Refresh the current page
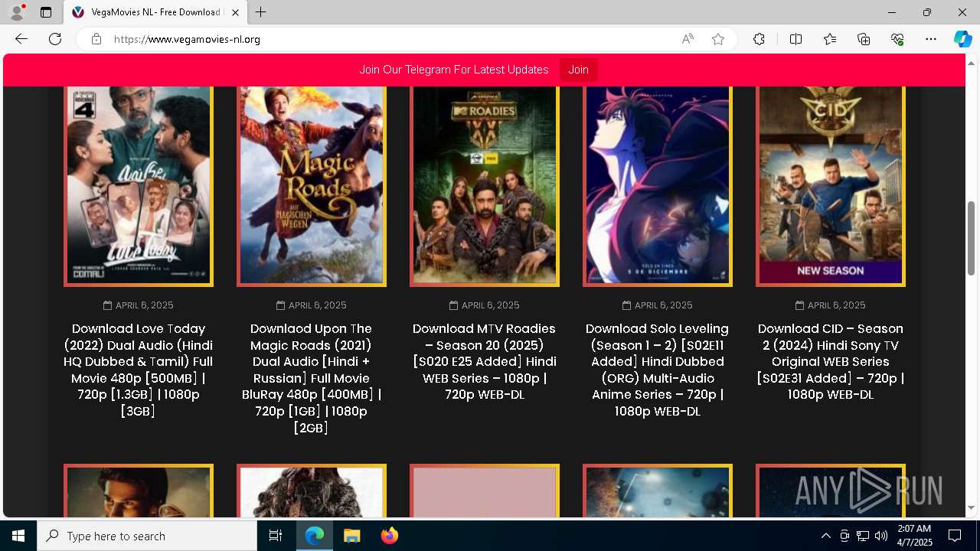 tap(55, 39)
